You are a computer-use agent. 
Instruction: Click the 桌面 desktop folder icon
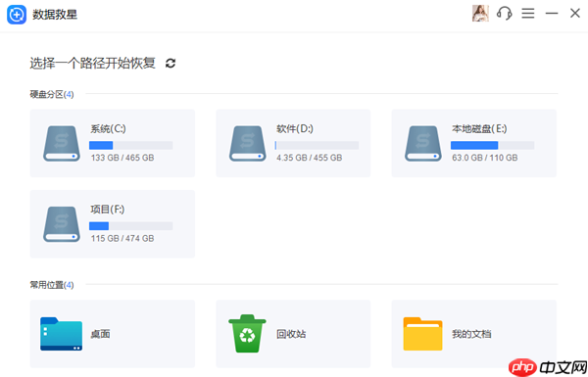point(61,334)
